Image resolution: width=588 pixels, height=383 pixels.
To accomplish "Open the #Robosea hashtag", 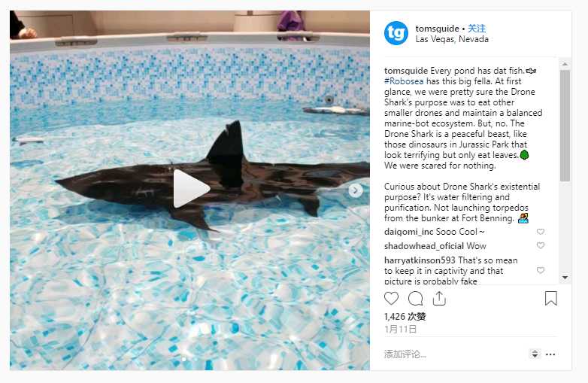I will [x=404, y=81].
